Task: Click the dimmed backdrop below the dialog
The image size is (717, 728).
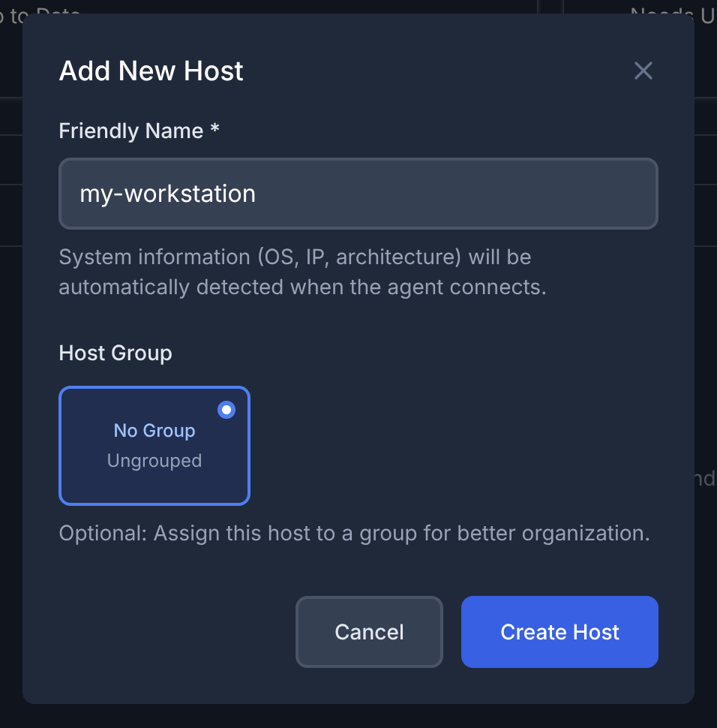Action: [x=358, y=717]
